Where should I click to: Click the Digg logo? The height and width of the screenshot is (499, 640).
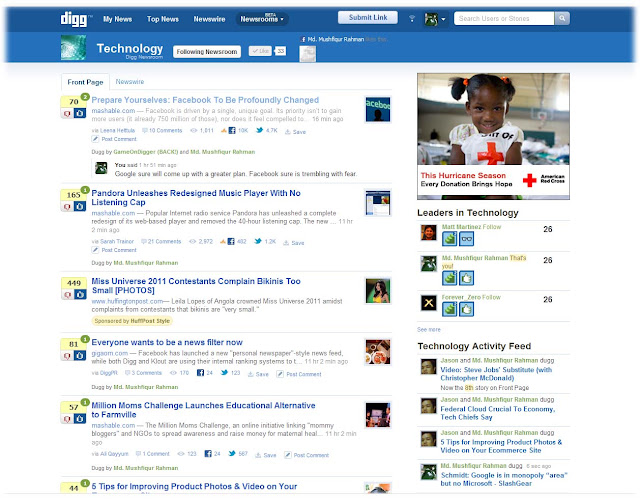click(x=74, y=19)
